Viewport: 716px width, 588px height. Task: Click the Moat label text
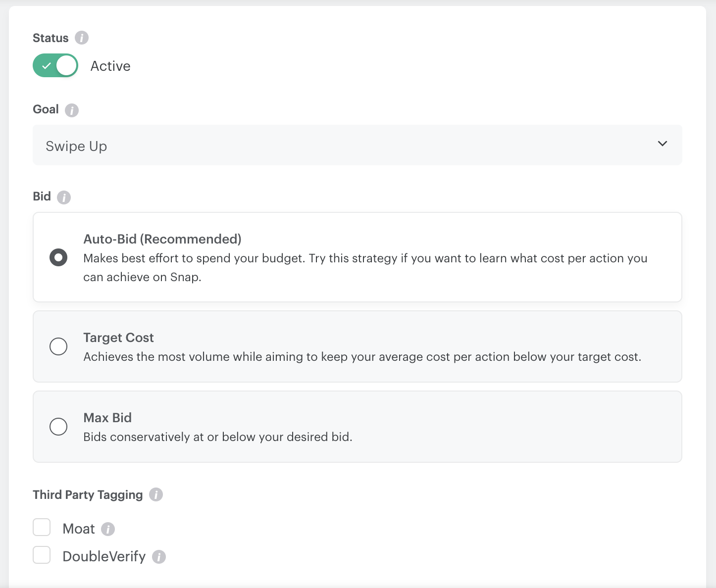[79, 529]
